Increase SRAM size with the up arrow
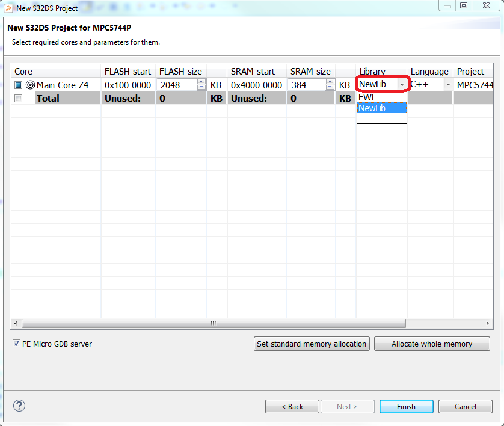The height and width of the screenshot is (426, 504). click(330, 82)
